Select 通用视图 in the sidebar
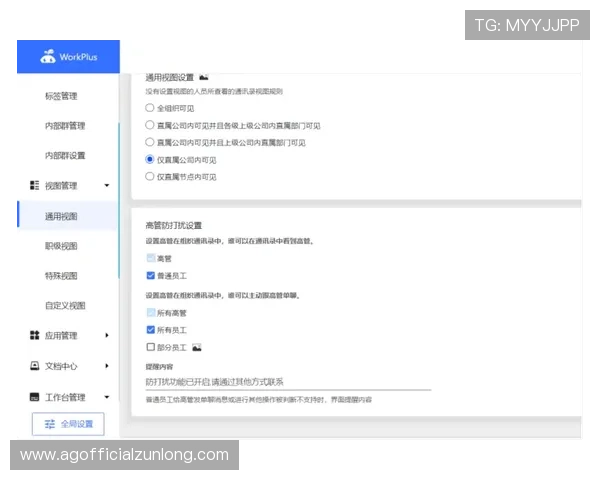The width and height of the screenshot is (600, 480). tap(67, 216)
